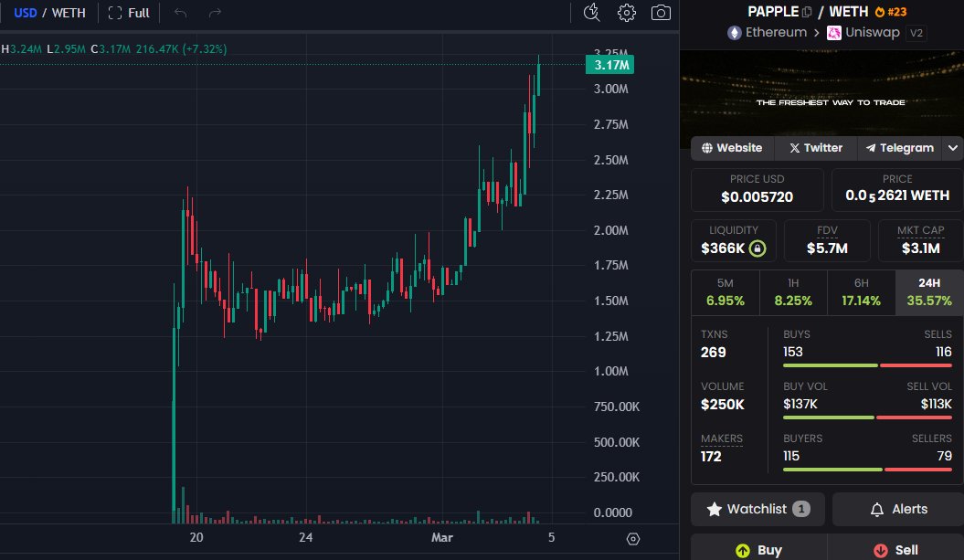Visit the token Website
Viewport: 964px width, 560px height.
click(x=732, y=148)
